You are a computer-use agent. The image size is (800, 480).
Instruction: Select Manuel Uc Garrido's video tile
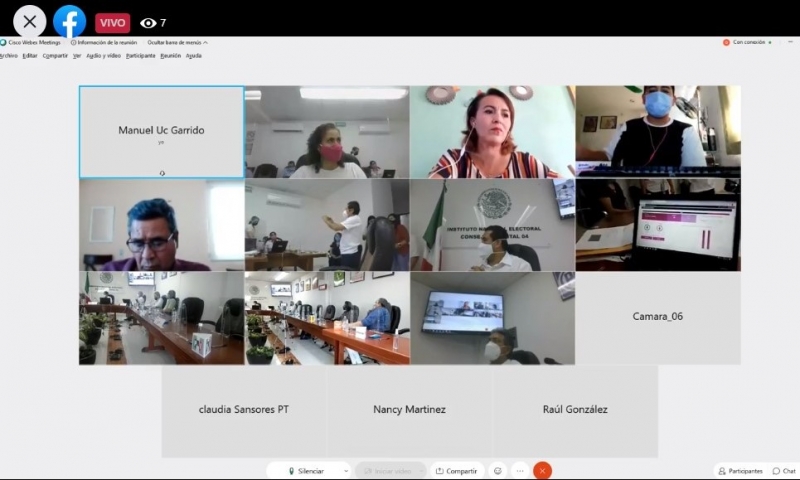click(161, 132)
